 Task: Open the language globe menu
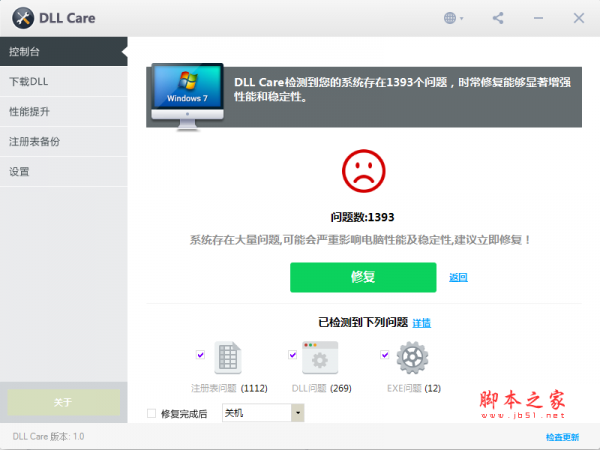(453, 18)
